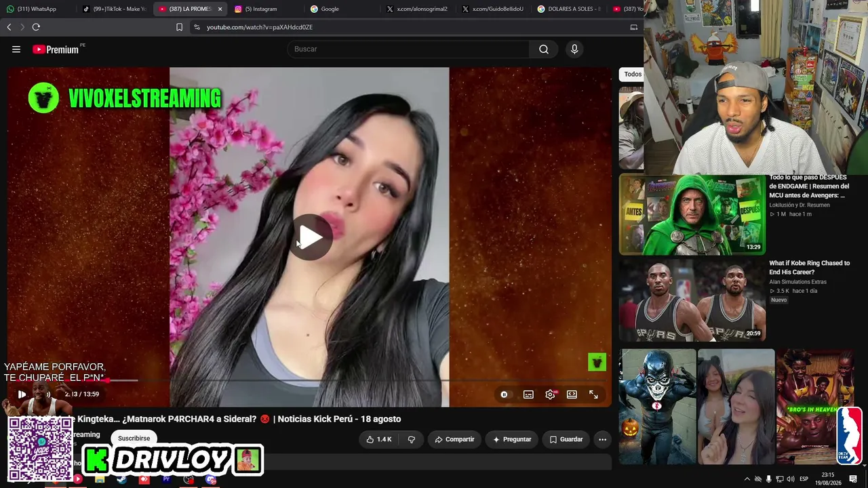Visit the Lokilusión y Dr. Resumen channel
This screenshot has width=868, height=488.
click(x=800, y=205)
